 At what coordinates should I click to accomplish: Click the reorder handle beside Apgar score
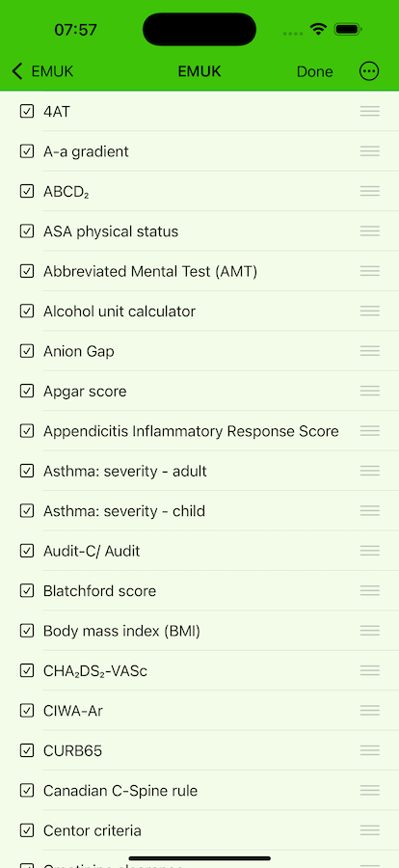[370, 391]
